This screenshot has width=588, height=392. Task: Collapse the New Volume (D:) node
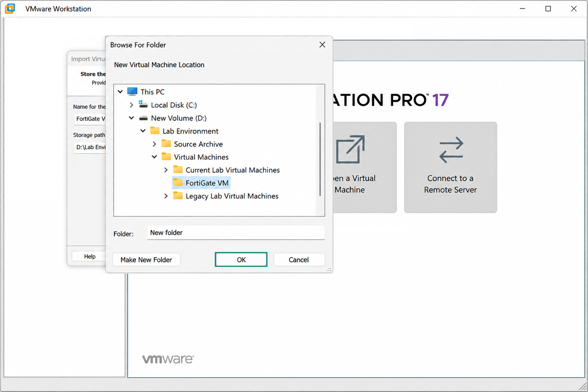(x=131, y=118)
